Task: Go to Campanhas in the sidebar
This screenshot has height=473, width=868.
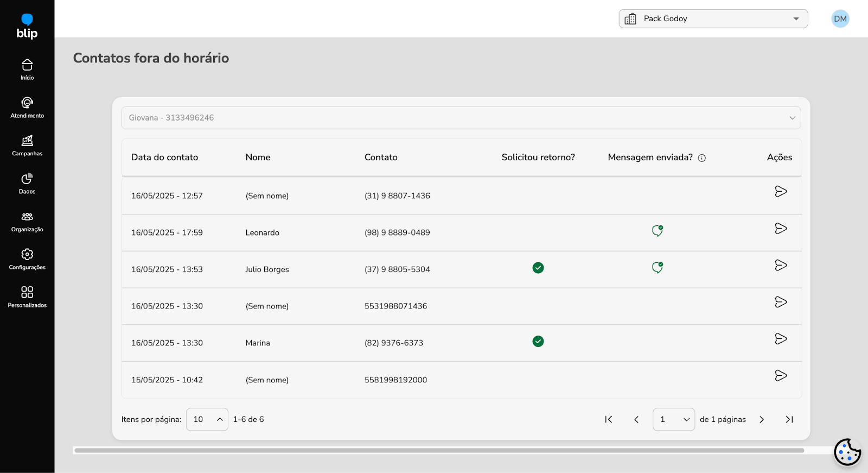Action: click(27, 146)
